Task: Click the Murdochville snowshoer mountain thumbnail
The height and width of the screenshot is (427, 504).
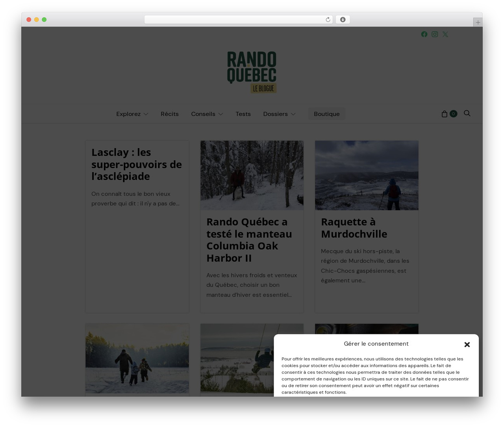Action: [367, 175]
